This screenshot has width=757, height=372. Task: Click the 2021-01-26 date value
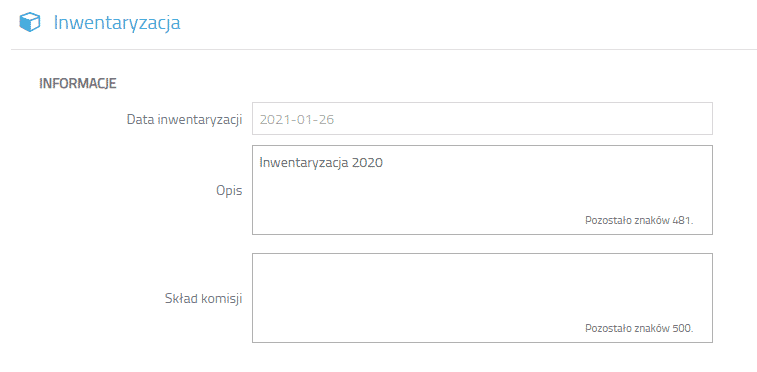(297, 120)
